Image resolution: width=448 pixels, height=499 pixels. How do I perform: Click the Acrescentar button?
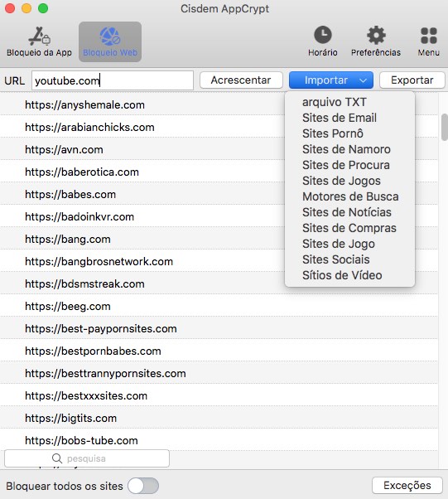[241, 80]
